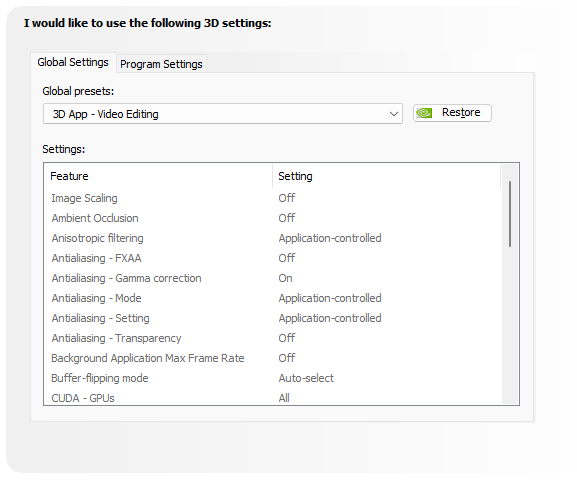This screenshot has height=480, width=577.
Task: Choose the Antialiasing - Mode row
Action: (x=272, y=298)
